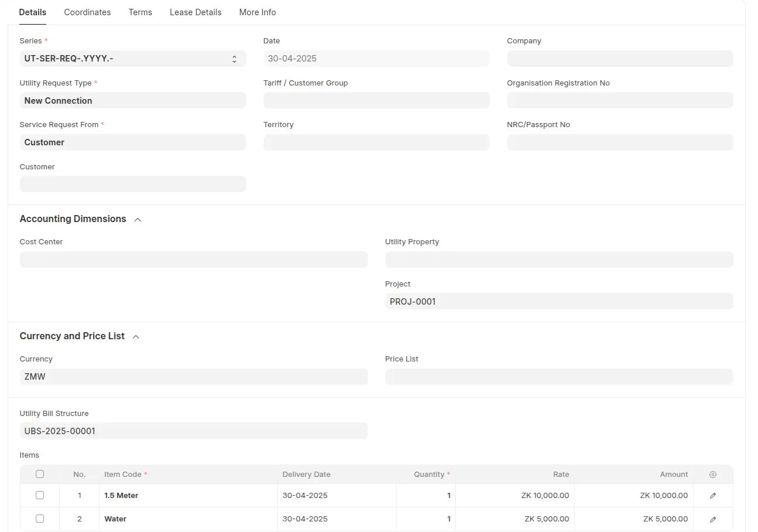The image size is (758, 532).
Task: Click the ZK 10,000.00 amount cell
Action: [634, 496]
